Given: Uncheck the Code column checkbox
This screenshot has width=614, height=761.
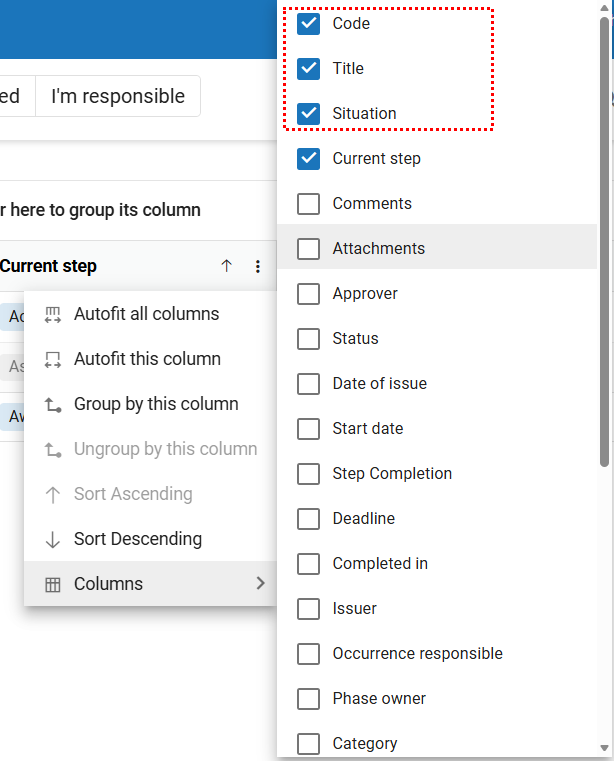Looking at the screenshot, I should pyautogui.click(x=309, y=23).
